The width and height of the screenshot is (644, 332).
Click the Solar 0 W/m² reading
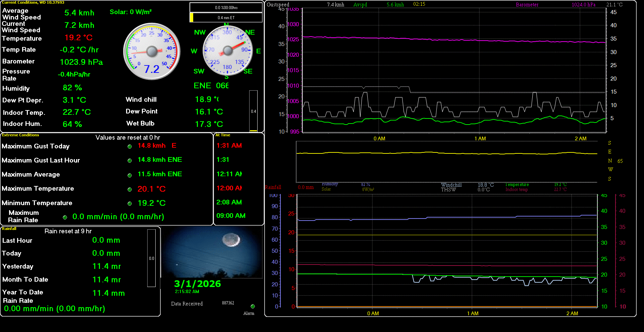130,12
